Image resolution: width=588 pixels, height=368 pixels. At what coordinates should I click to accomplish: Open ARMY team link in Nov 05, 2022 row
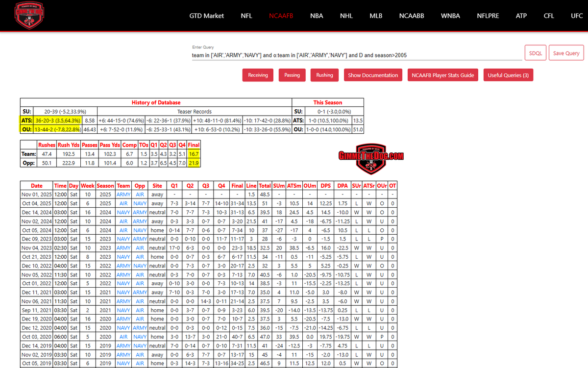point(123,274)
